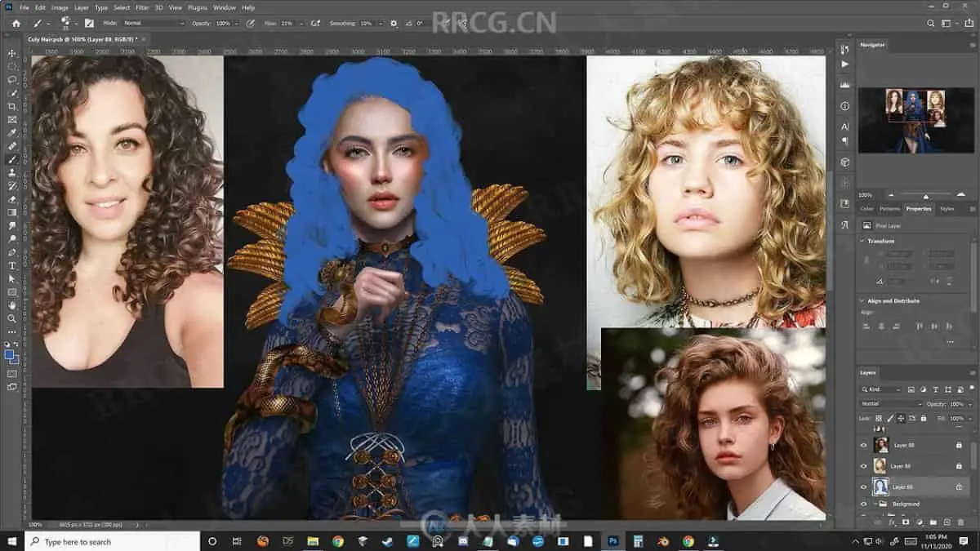Open the Filter menu
The image size is (980, 551).
[142, 7]
